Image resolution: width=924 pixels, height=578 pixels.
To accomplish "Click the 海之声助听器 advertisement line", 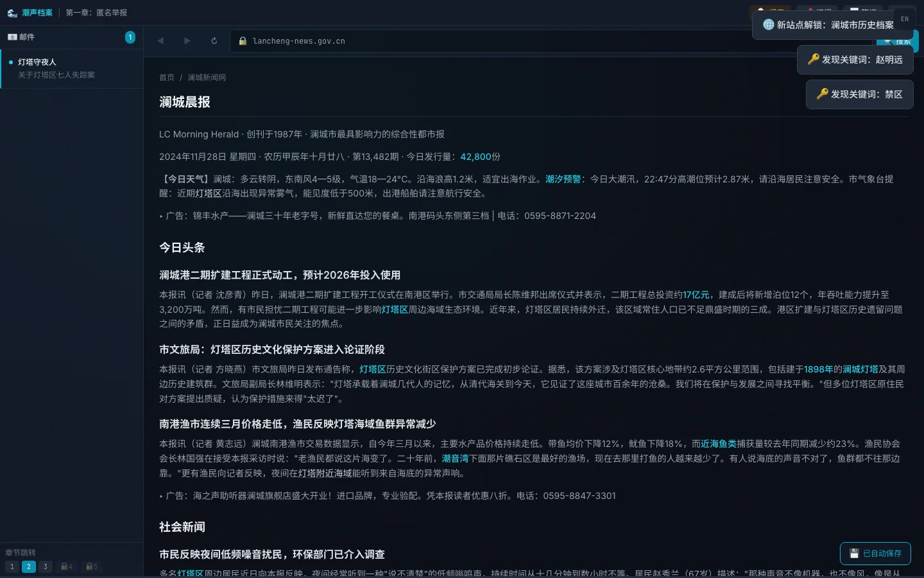I will coord(388,496).
